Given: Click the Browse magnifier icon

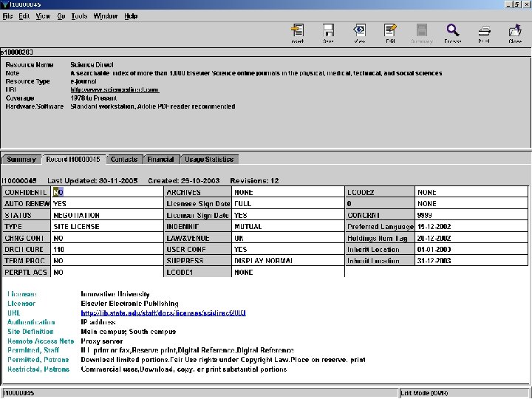Looking at the screenshot, I should 453,33.
